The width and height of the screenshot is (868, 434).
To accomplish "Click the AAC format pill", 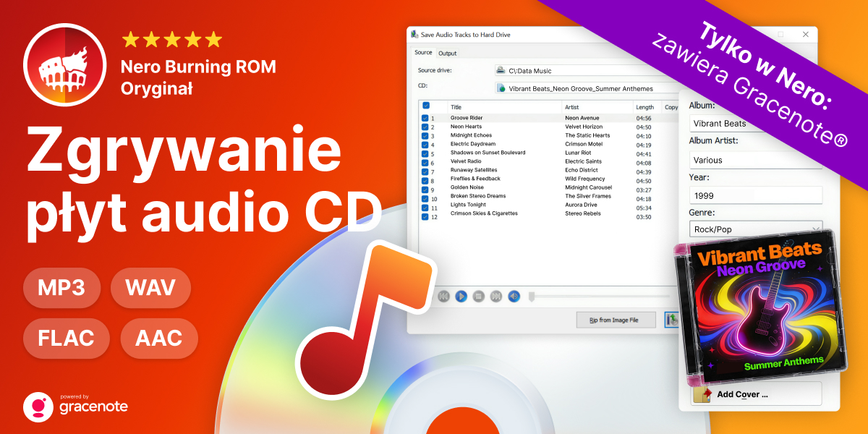I will click(159, 339).
